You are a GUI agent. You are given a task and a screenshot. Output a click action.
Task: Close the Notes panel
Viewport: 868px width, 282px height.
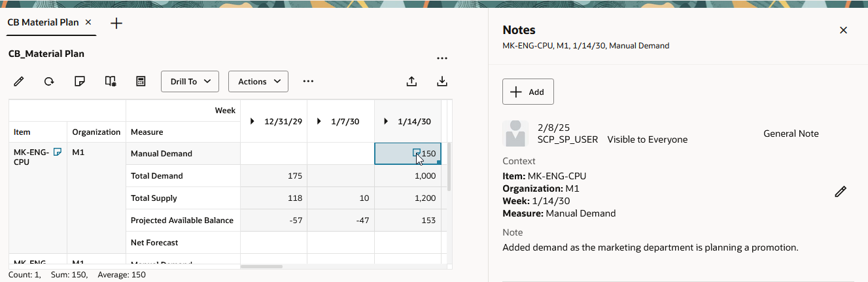[x=843, y=30]
